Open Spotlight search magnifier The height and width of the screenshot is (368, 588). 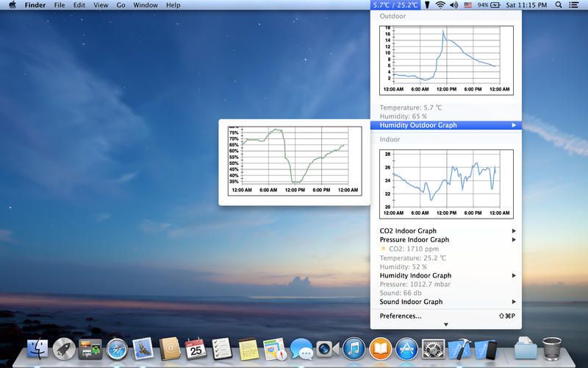pyautogui.click(x=559, y=5)
